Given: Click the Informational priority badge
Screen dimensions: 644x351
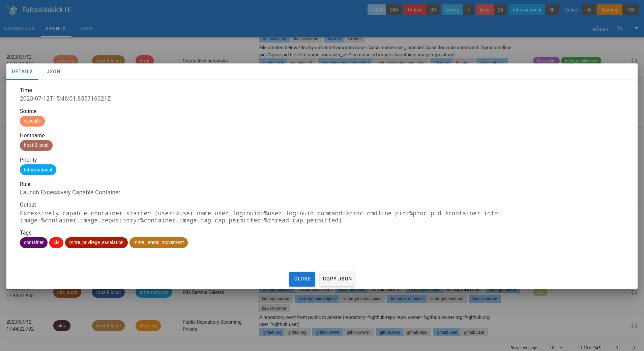Looking at the screenshot, I should click(x=38, y=170).
